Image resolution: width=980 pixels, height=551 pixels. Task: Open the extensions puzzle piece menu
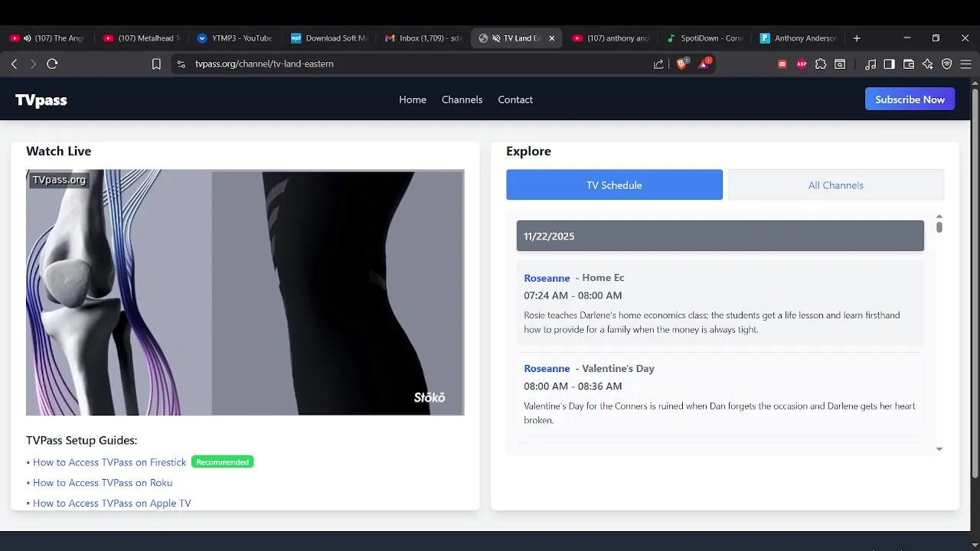(x=821, y=64)
